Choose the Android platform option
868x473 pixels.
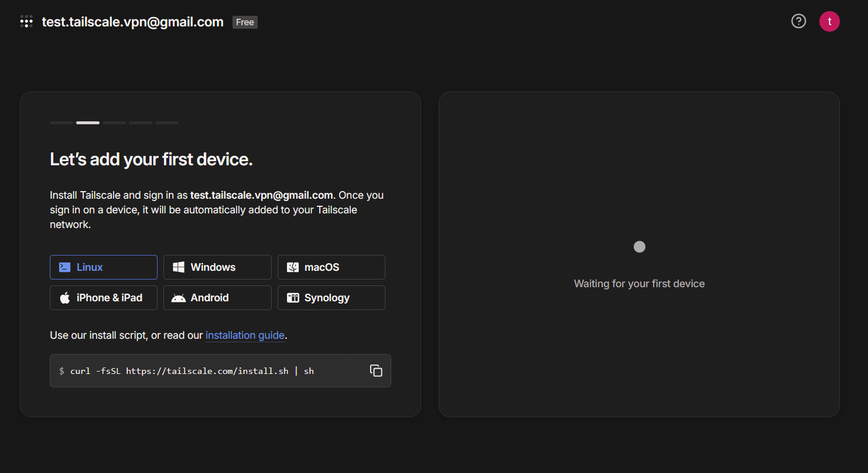click(x=217, y=298)
